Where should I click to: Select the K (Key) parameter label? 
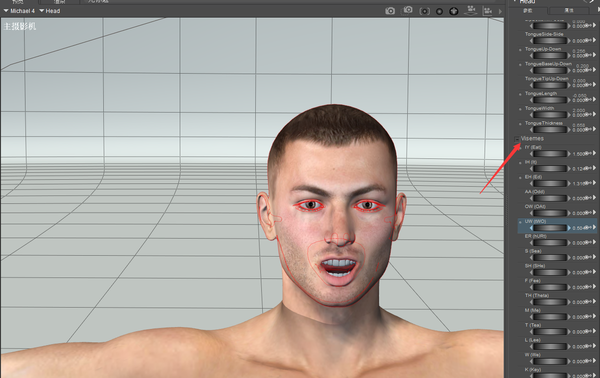coord(533,370)
